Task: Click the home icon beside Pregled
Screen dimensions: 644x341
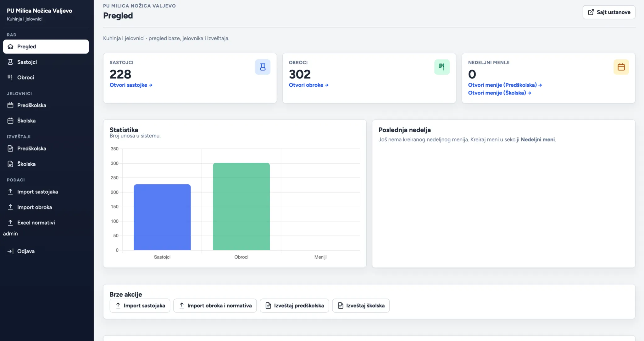Action: pos(10,46)
